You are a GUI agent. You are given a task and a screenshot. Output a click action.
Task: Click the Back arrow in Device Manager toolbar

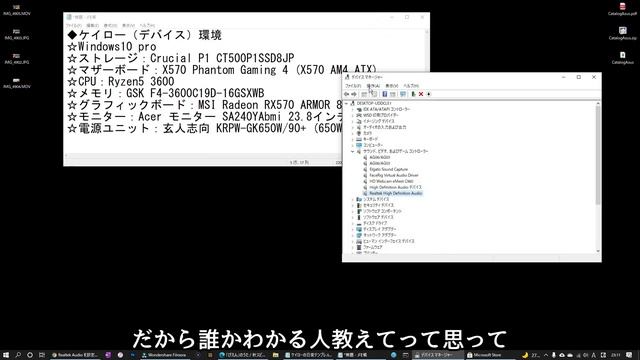[347, 94]
